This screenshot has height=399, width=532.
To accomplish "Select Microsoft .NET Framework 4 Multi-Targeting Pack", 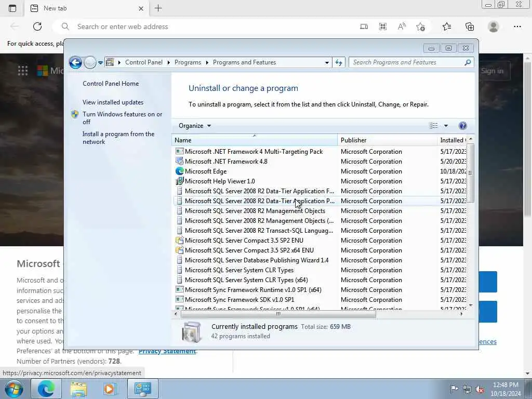I will coord(254,152).
